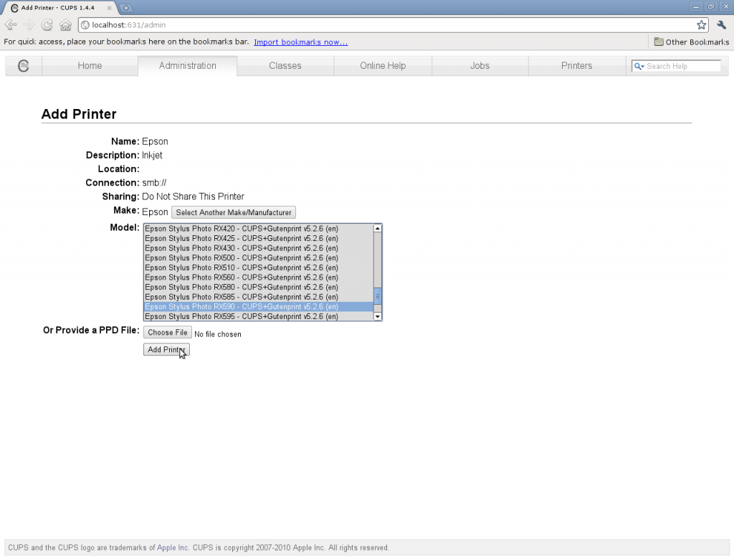734x560 pixels.
Task: Open a new browser tab
Action: coord(126,8)
